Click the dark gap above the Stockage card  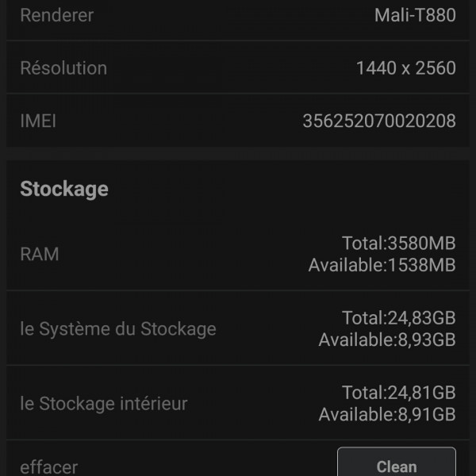click(238, 154)
